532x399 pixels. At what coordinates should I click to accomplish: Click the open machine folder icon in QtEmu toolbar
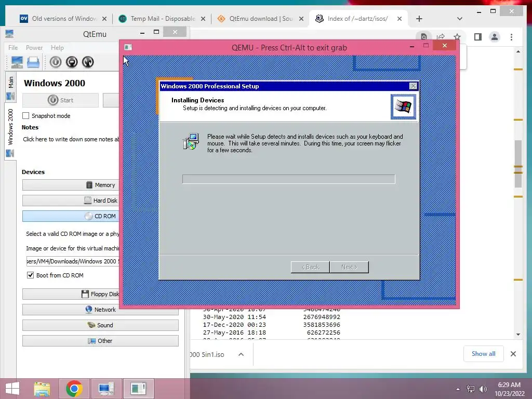pos(33,62)
